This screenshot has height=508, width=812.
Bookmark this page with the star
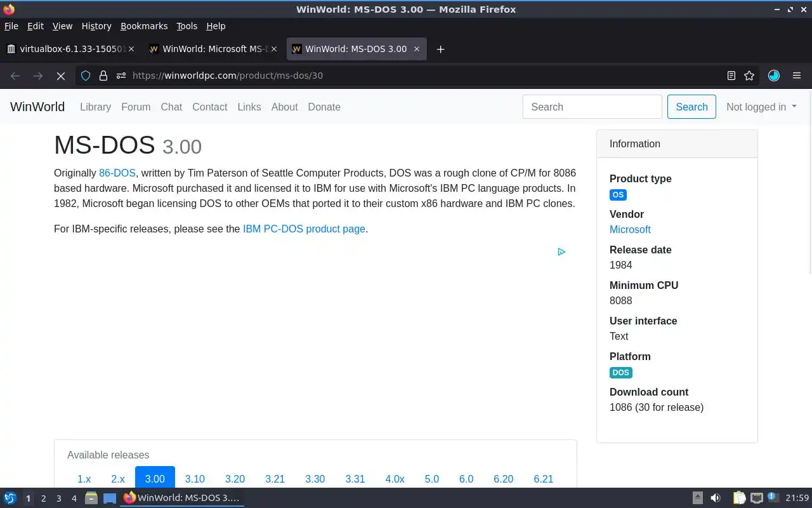pyautogui.click(x=749, y=76)
